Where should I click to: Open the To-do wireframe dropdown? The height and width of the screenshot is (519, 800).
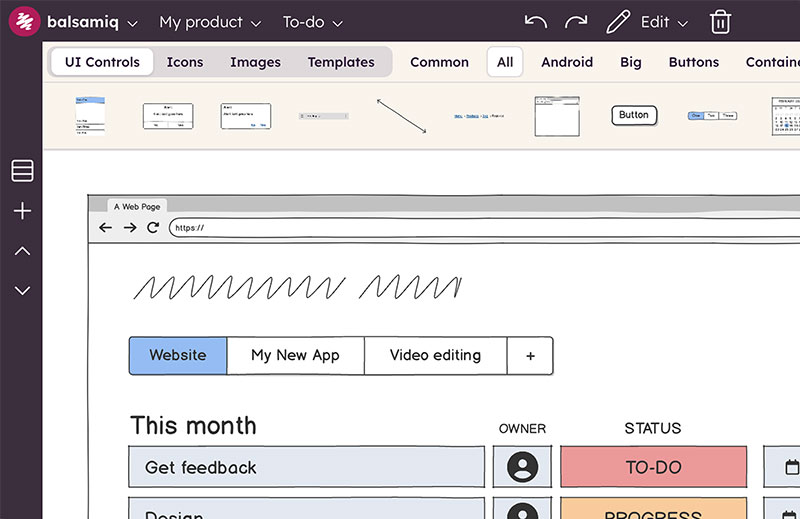tap(312, 22)
